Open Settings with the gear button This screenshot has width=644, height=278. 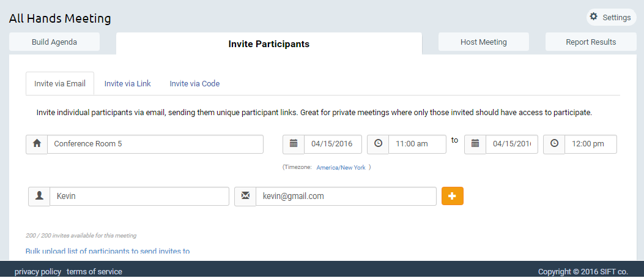[611, 17]
